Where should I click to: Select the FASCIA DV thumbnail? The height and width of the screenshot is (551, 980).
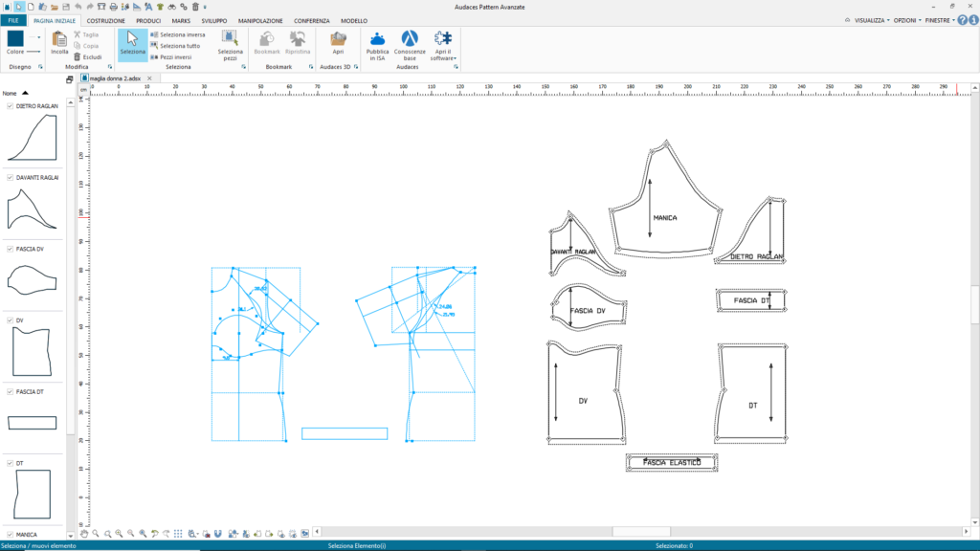tap(32, 280)
